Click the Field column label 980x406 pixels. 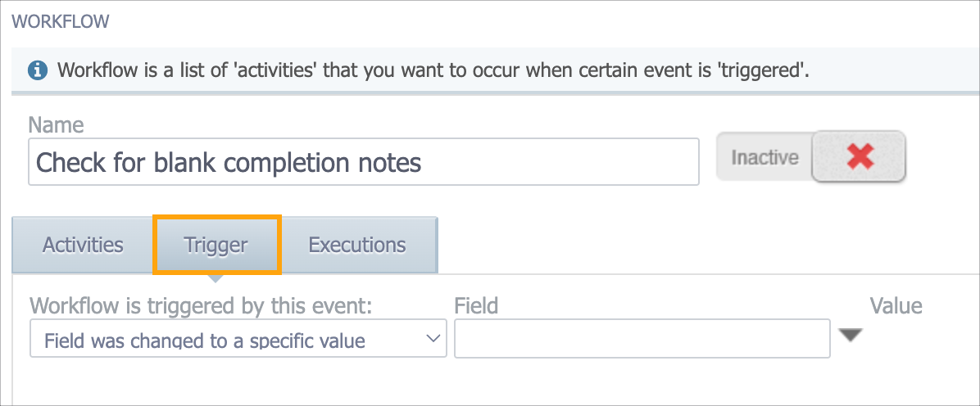tap(476, 305)
